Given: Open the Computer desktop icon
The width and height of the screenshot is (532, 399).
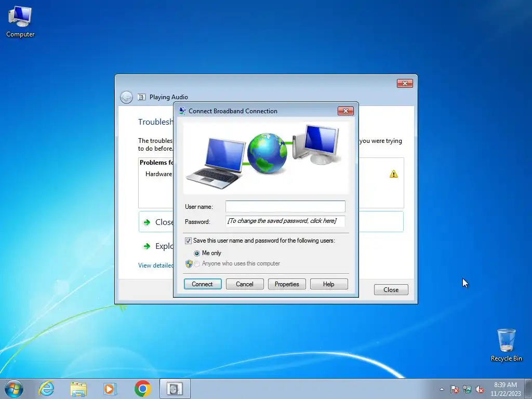Looking at the screenshot, I should coord(20,22).
